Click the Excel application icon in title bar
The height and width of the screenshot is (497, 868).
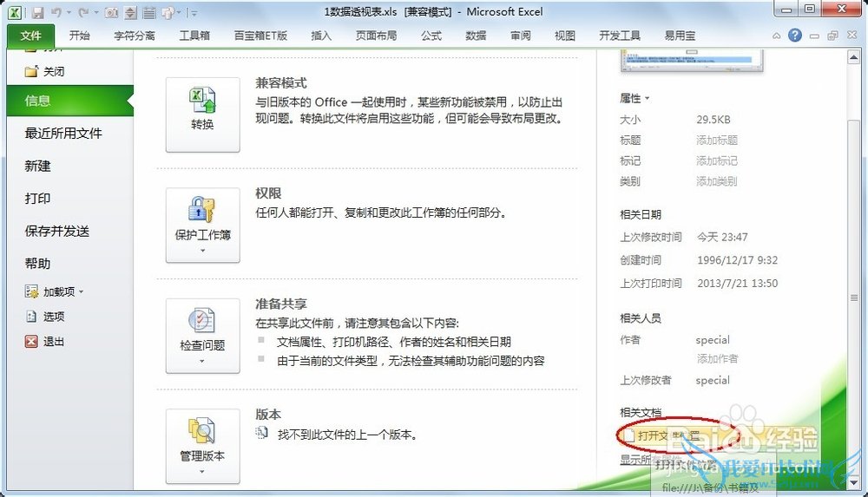[15, 12]
